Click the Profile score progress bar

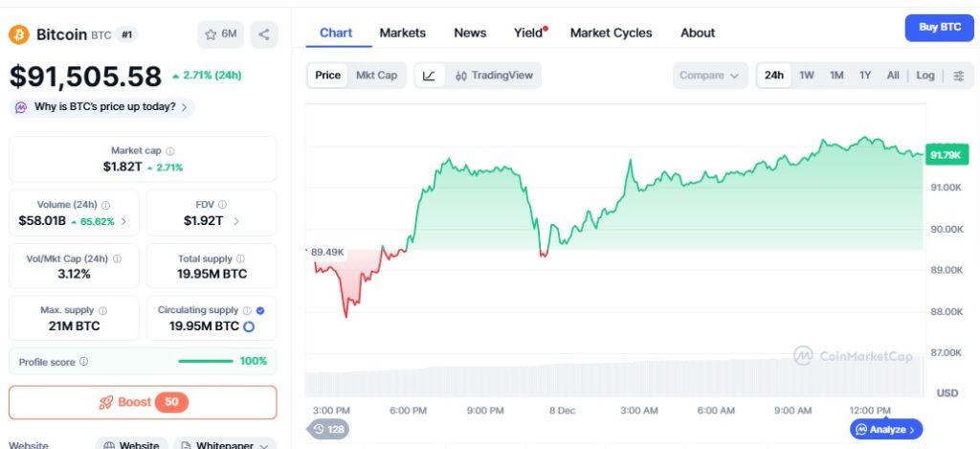click(x=205, y=361)
